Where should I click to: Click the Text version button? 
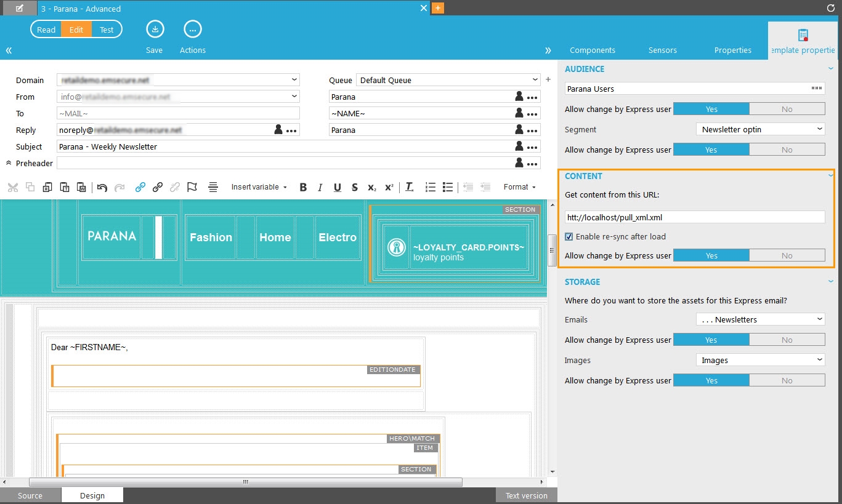[x=526, y=495]
